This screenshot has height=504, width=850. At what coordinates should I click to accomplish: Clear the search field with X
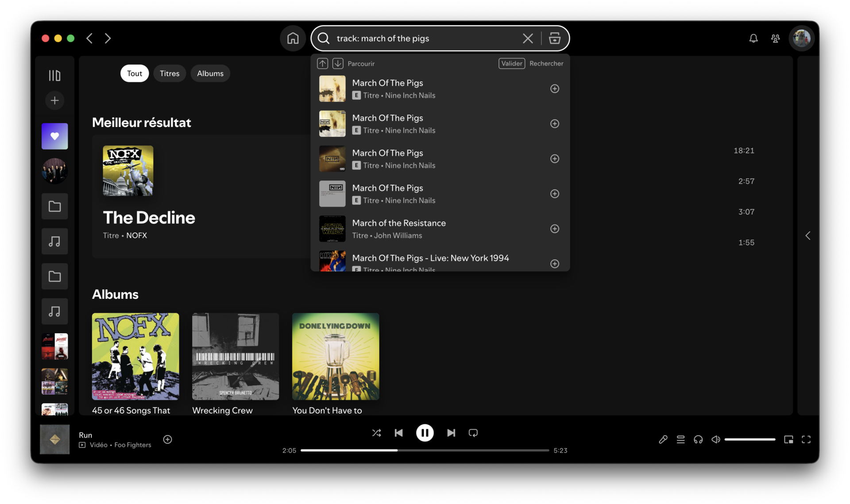tap(528, 38)
